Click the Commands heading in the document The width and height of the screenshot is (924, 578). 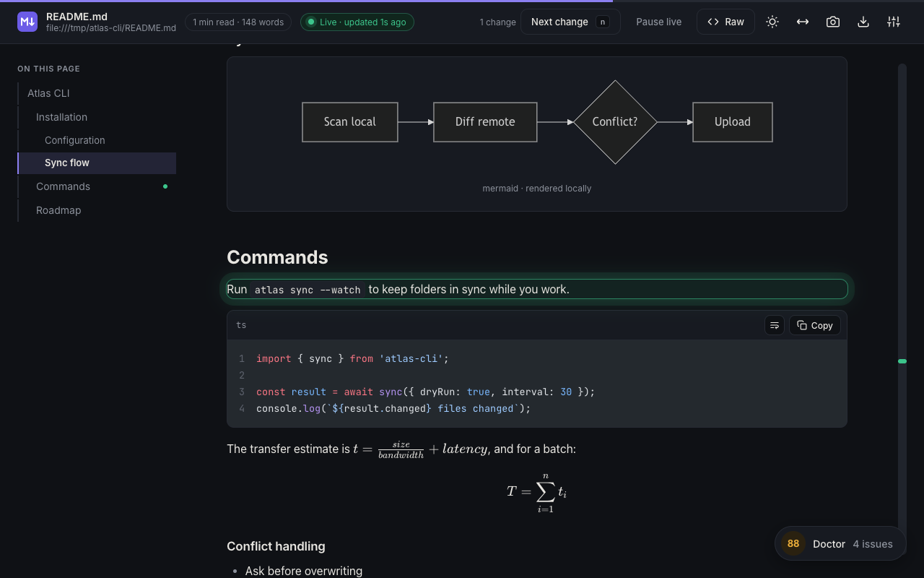[277, 257]
